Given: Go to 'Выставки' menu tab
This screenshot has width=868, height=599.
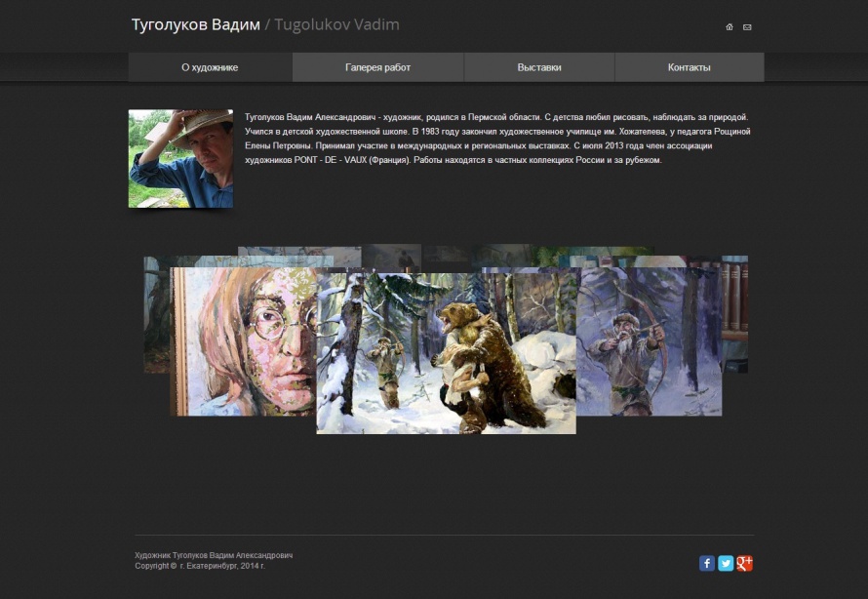Looking at the screenshot, I should point(539,67).
